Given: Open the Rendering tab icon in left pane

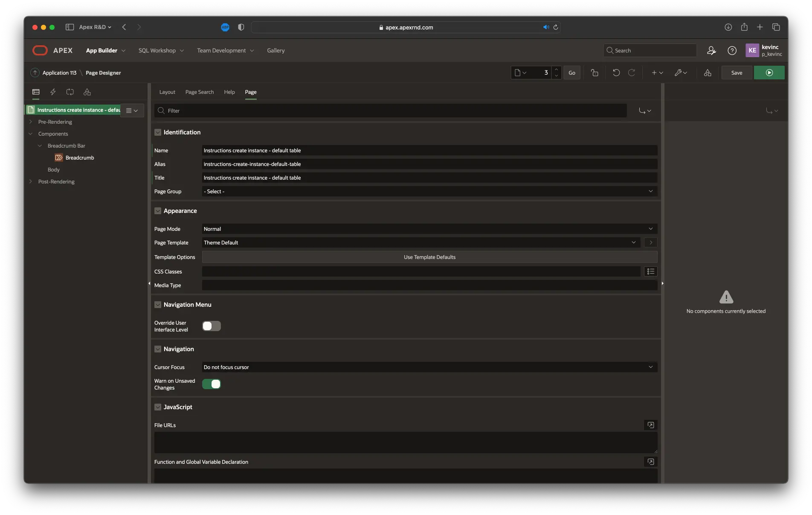Looking at the screenshot, I should click(x=36, y=92).
